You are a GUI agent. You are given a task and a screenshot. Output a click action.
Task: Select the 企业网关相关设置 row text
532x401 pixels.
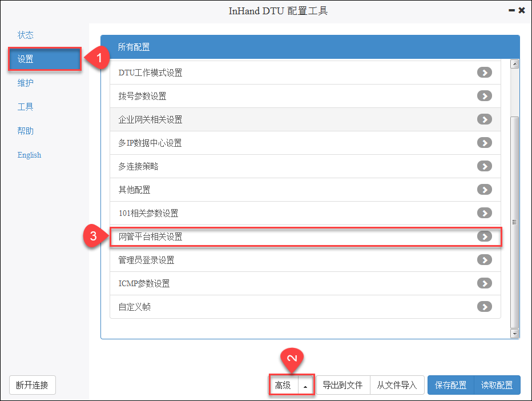coord(150,119)
